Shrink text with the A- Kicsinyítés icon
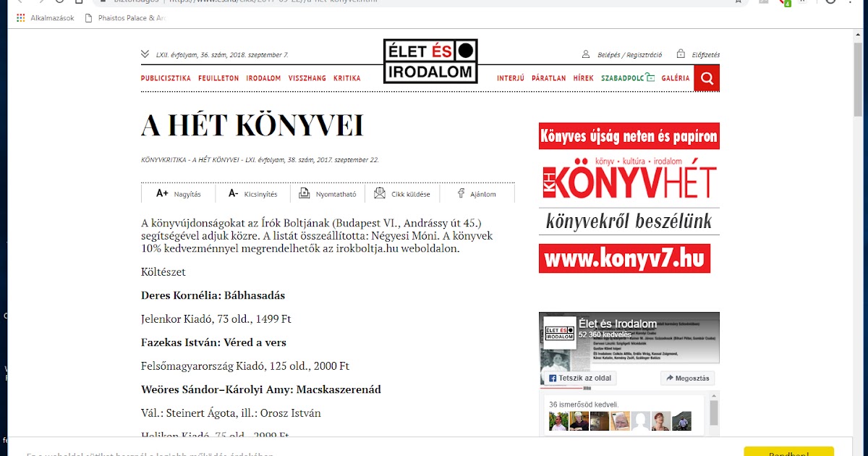This screenshot has height=456, width=868. pos(233,193)
